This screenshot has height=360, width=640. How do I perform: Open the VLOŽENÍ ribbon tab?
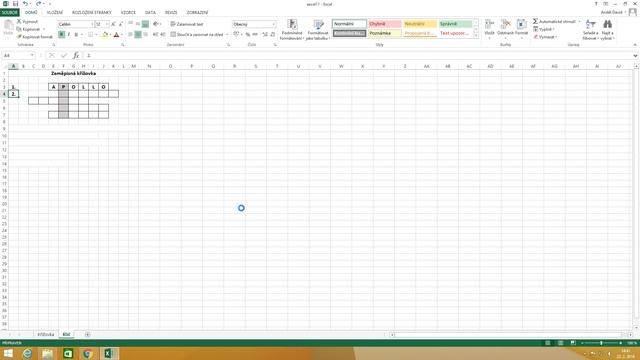pyautogui.click(x=55, y=13)
